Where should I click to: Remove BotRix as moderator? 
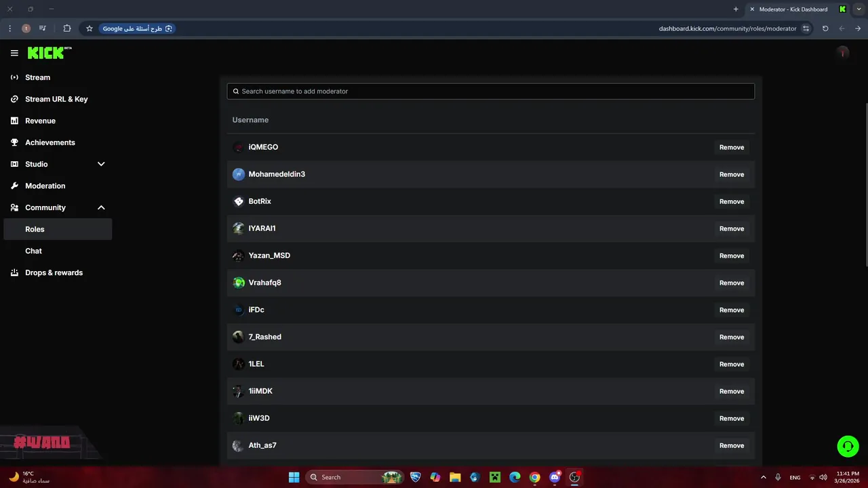pyautogui.click(x=732, y=201)
